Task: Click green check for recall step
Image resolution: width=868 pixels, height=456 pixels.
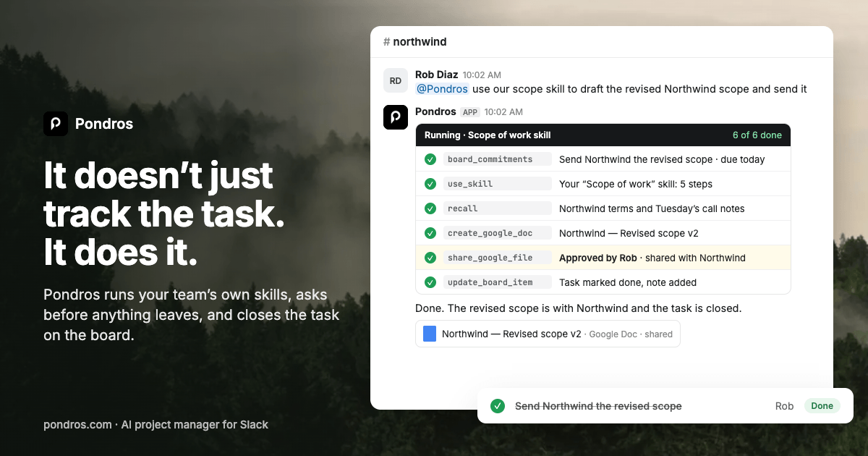Action: (430, 208)
